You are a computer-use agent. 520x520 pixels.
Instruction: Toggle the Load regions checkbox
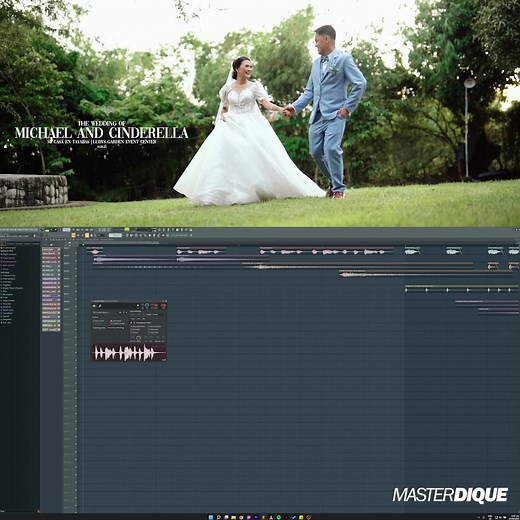pos(116,321)
